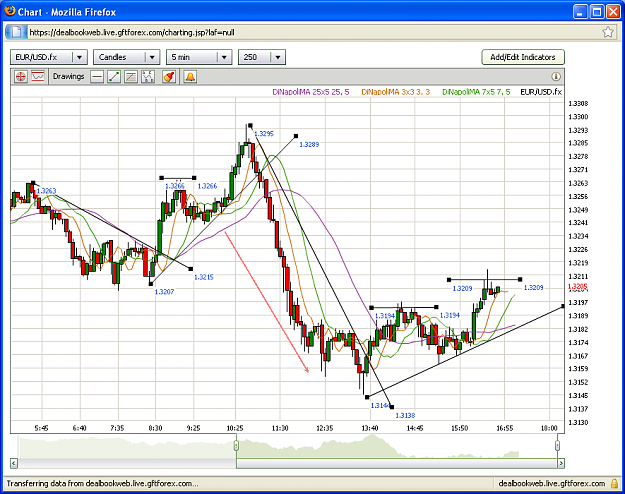625x494 pixels.
Task: Click the chart overview scrollbar thumb
Action: click(397, 463)
